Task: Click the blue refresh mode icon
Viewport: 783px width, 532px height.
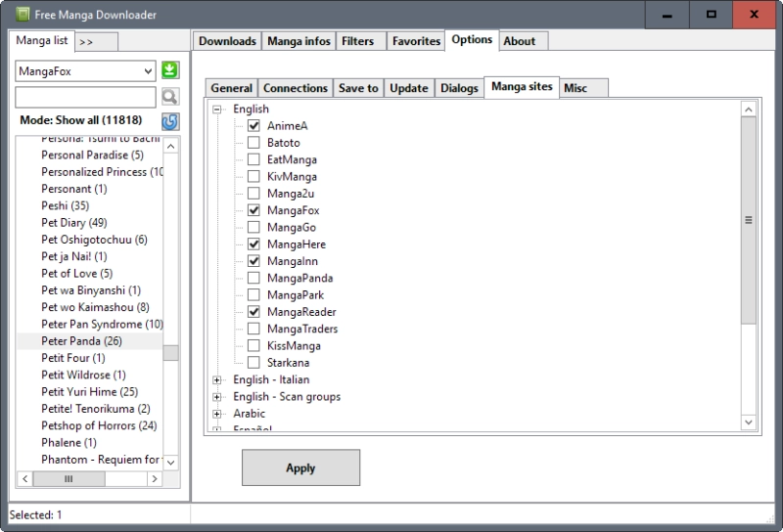Action: [169, 121]
